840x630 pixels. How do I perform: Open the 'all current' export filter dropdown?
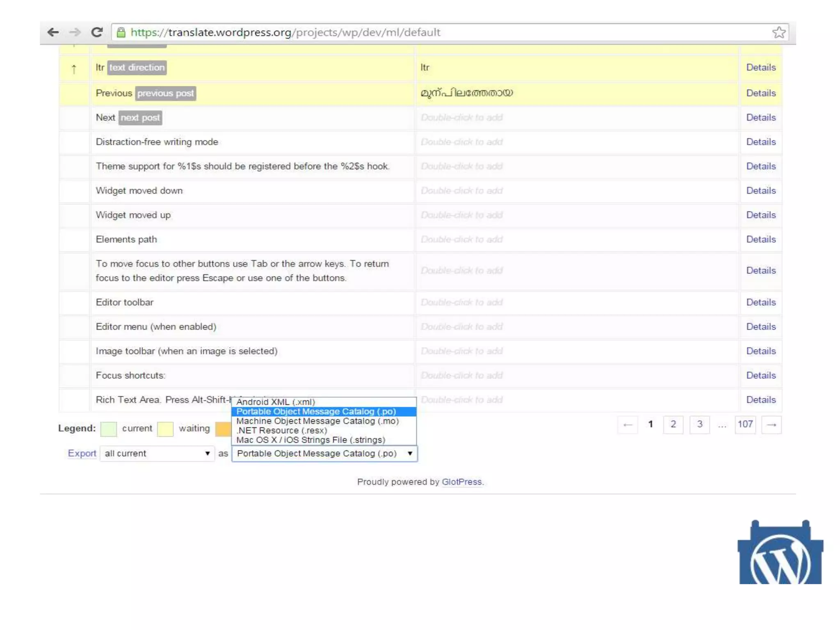[157, 453]
